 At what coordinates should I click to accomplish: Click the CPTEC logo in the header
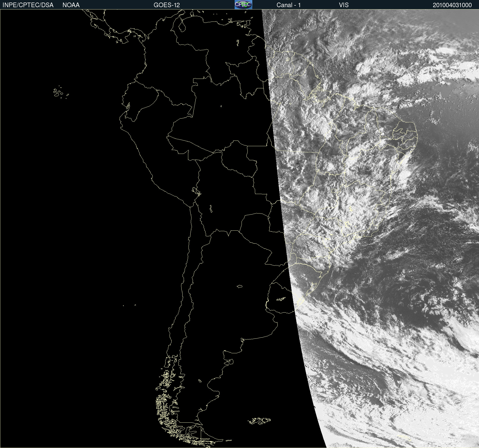pyautogui.click(x=243, y=5)
